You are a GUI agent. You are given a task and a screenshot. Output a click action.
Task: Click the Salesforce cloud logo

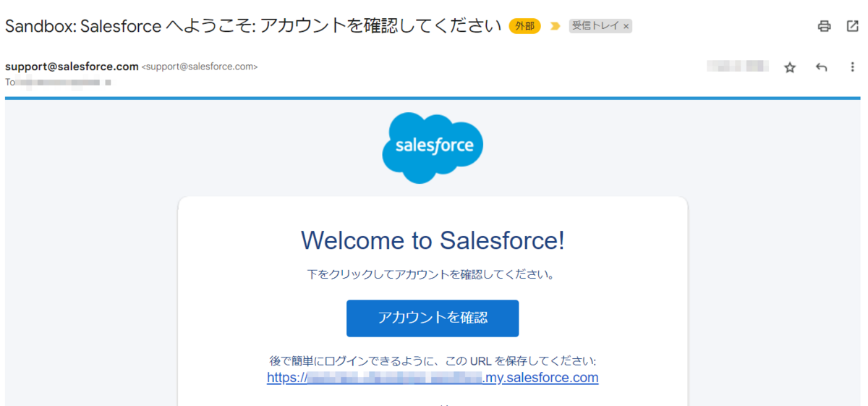pyautogui.click(x=433, y=147)
